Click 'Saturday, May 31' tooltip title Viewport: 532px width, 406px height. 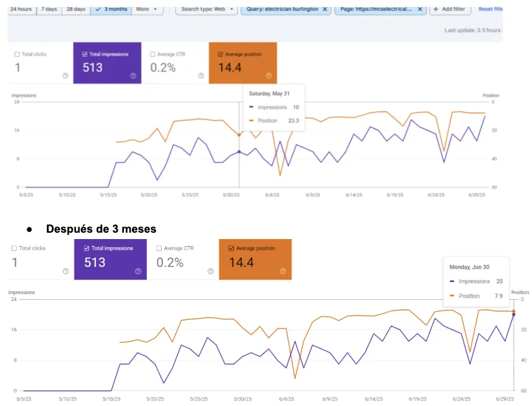(269, 94)
